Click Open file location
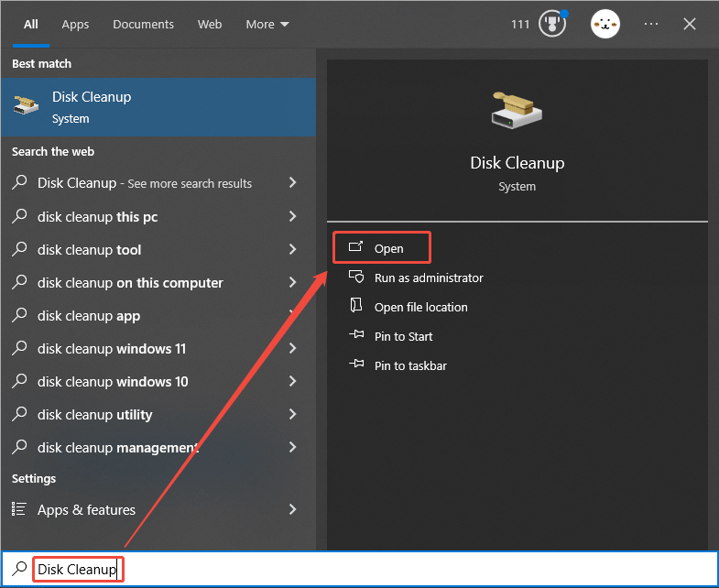Screen dimensions: 719x588 [420, 308]
